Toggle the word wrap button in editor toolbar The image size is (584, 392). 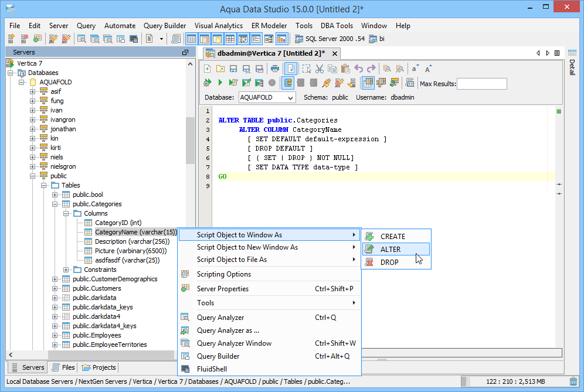tap(291, 69)
